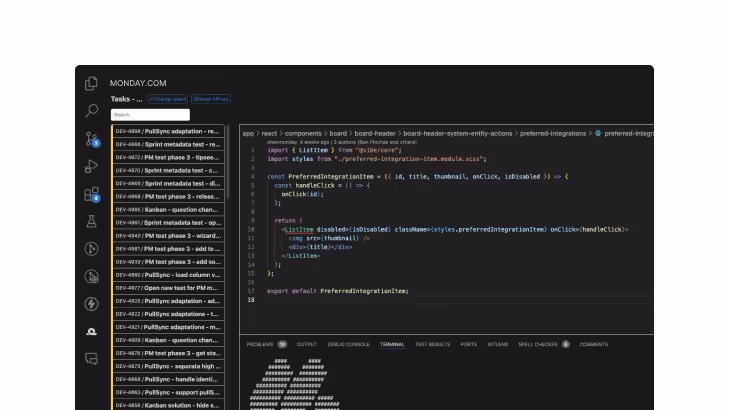Open the 'app' breadcrumb segment

(x=248, y=133)
